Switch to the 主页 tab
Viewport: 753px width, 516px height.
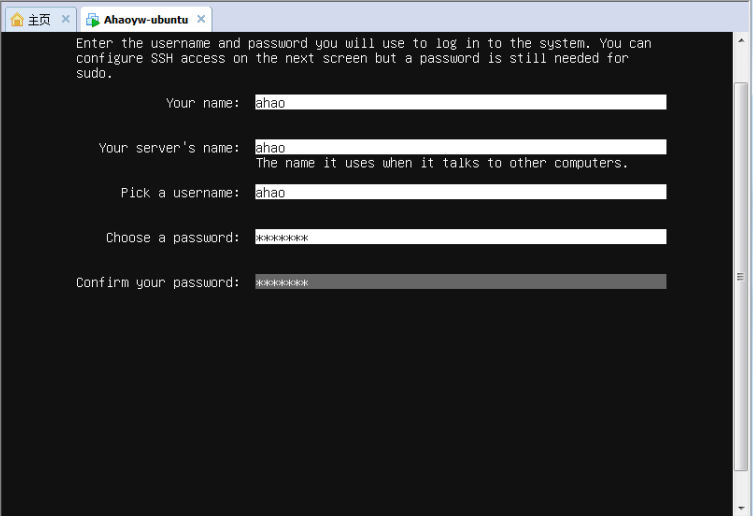point(39,19)
